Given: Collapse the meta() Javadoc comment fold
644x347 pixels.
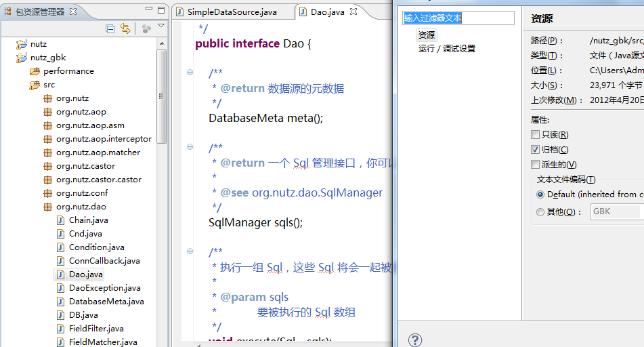Looking at the screenshot, I should coord(190,73).
